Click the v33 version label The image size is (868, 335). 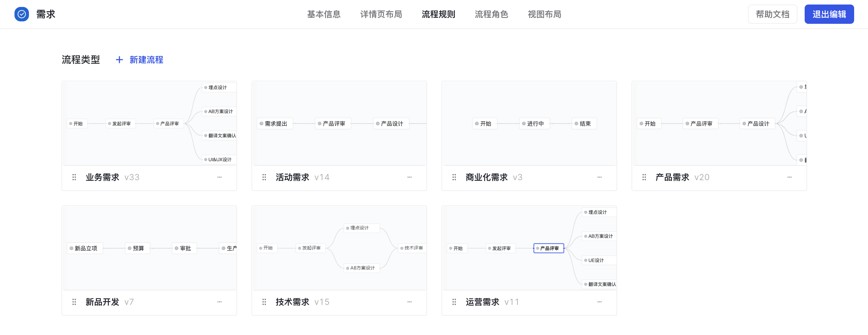(x=132, y=177)
